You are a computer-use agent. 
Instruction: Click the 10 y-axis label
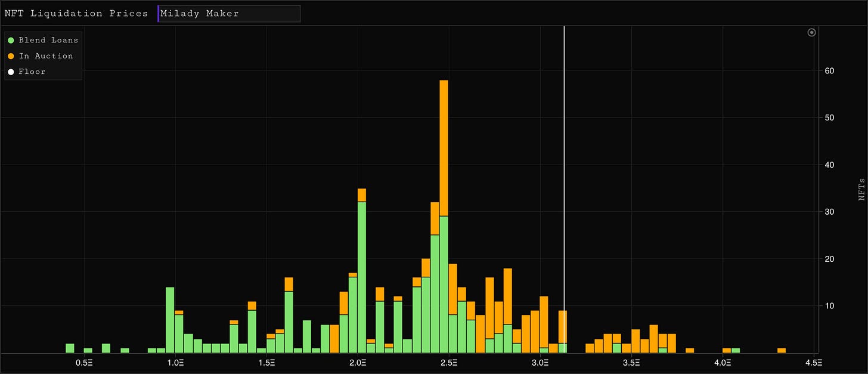click(x=829, y=306)
